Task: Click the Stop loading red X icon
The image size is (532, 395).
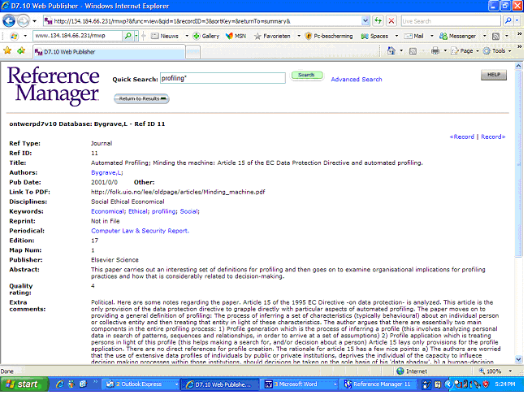Action: pos(391,20)
